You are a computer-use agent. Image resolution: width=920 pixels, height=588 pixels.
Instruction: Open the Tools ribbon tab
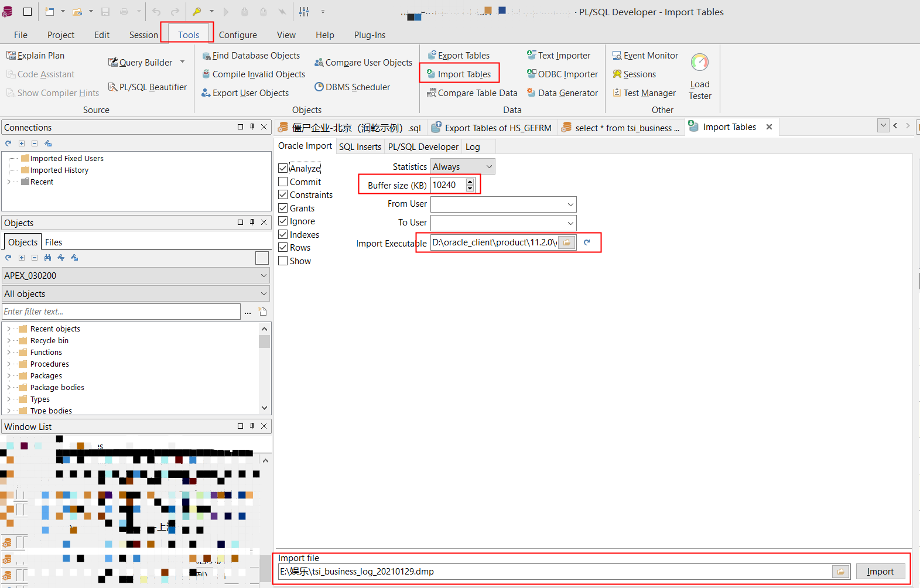pyautogui.click(x=189, y=35)
